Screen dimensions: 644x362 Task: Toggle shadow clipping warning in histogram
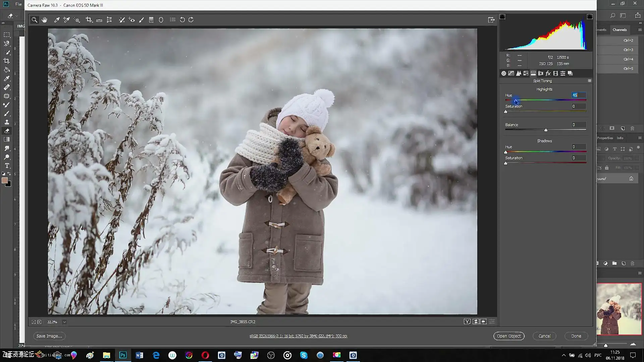(x=502, y=17)
